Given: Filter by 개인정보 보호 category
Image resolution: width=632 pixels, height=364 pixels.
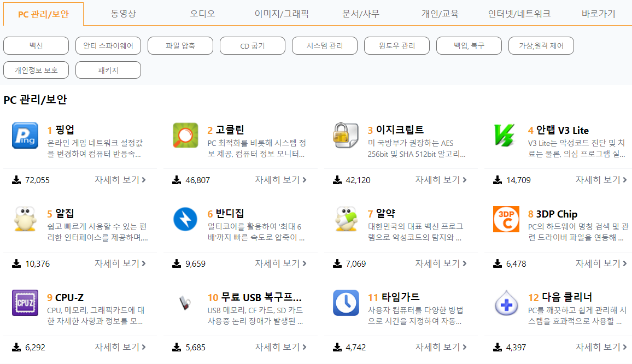Looking at the screenshot, I should (36, 70).
